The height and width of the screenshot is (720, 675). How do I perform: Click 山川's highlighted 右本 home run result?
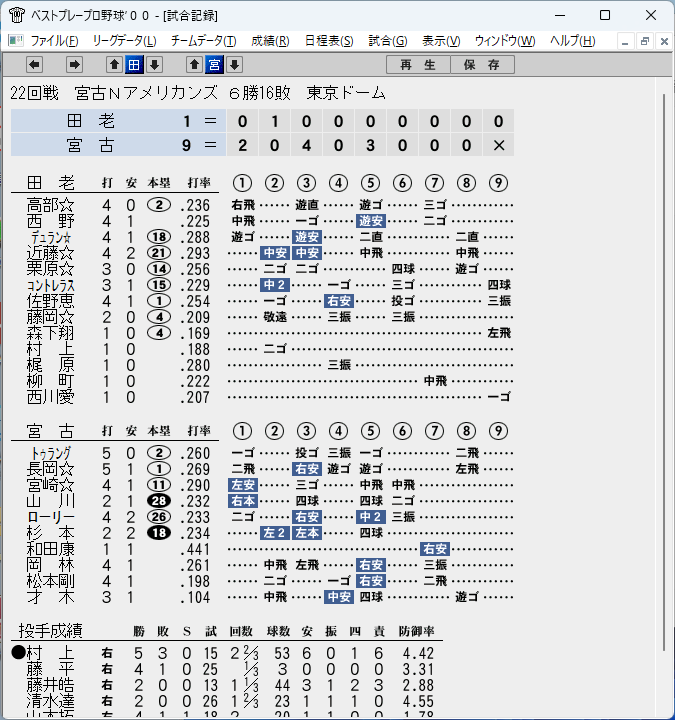click(243, 501)
